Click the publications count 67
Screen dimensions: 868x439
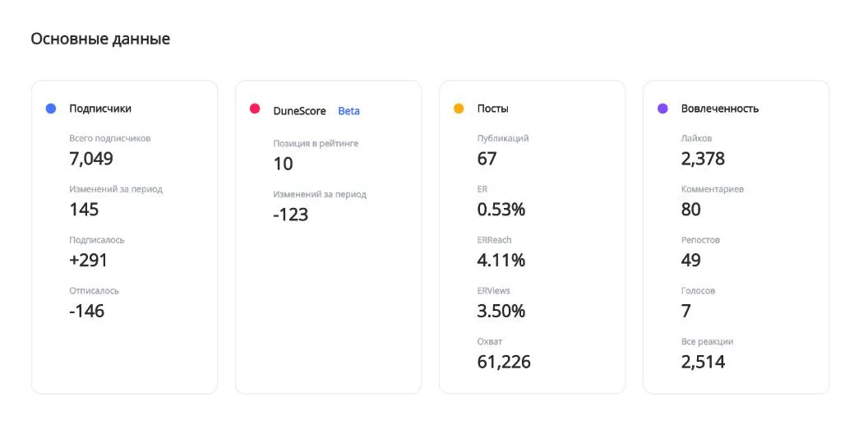pyautogui.click(x=487, y=159)
